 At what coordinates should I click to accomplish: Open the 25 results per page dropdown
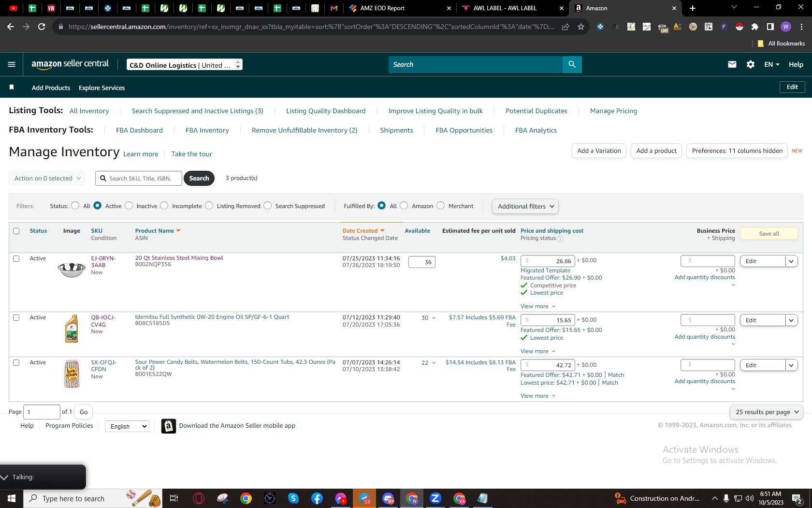pos(767,412)
